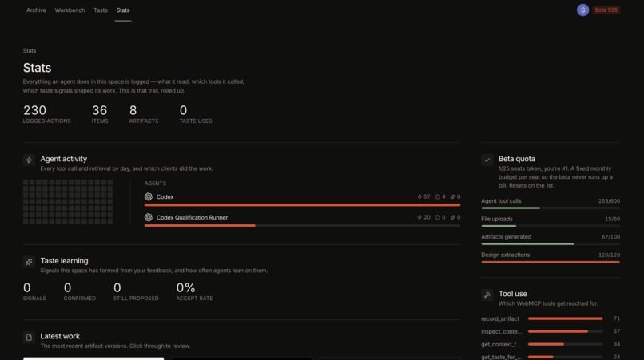Switch to the Workbench tab
Screen dimensions: 644x360
pos(70,10)
